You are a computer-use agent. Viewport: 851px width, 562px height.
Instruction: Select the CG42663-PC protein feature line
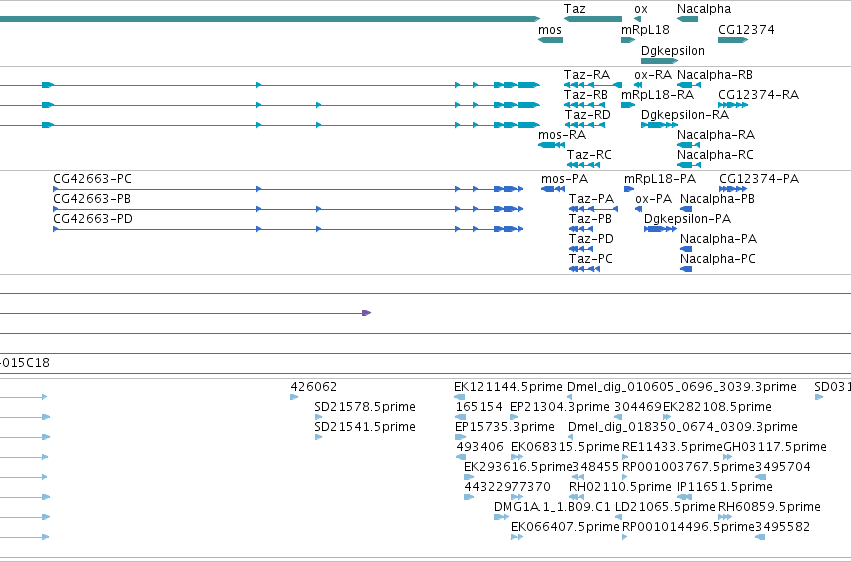point(288,189)
